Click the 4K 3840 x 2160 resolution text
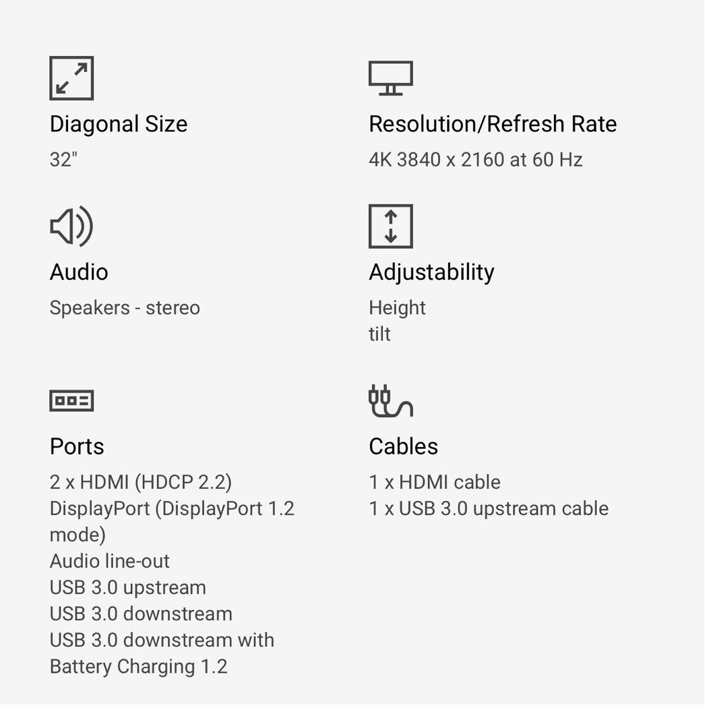Viewport: 705px width, 728px height. pyautogui.click(x=475, y=160)
